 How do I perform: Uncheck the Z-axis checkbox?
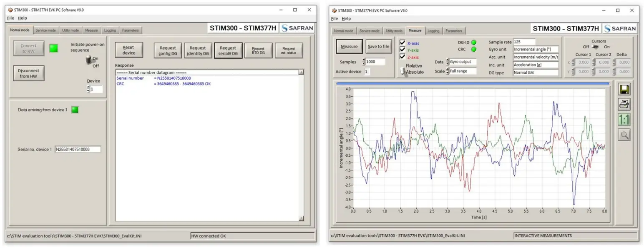pos(402,57)
